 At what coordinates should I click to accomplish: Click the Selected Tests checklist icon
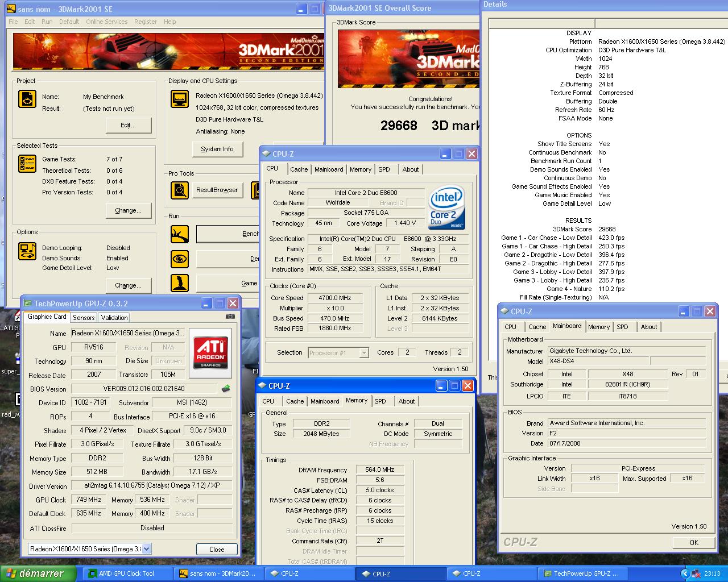(x=27, y=164)
